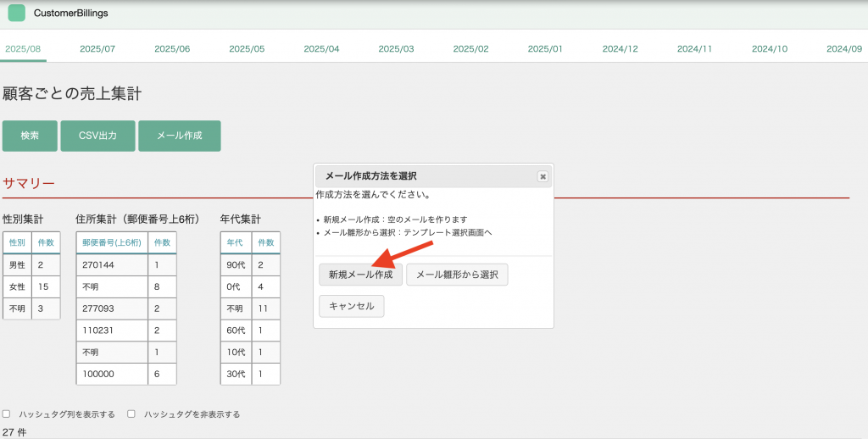Viewport: 868px width, 439px height.
Task: Go to the 2024/12 tab
Action: [620, 49]
